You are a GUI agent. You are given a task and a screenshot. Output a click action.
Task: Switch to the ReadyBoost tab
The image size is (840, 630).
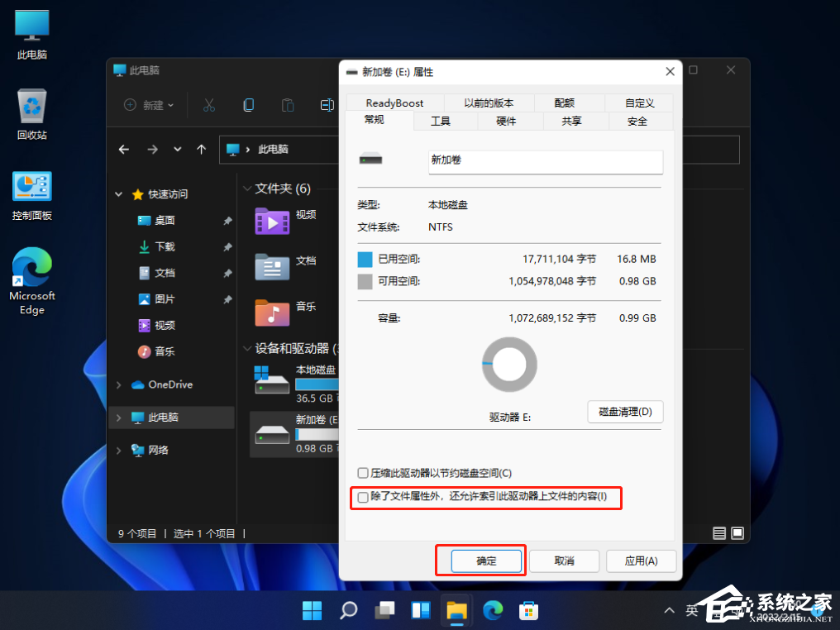coord(395,103)
